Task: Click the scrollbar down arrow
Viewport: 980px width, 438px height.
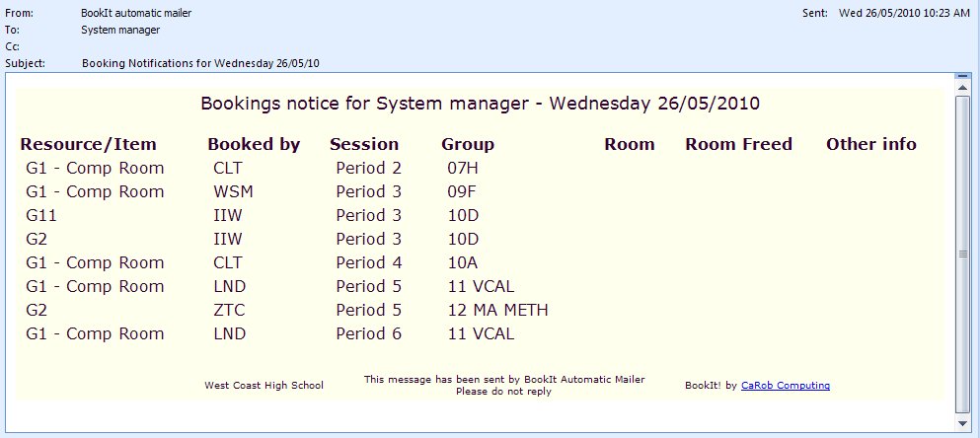Action: 963,424
